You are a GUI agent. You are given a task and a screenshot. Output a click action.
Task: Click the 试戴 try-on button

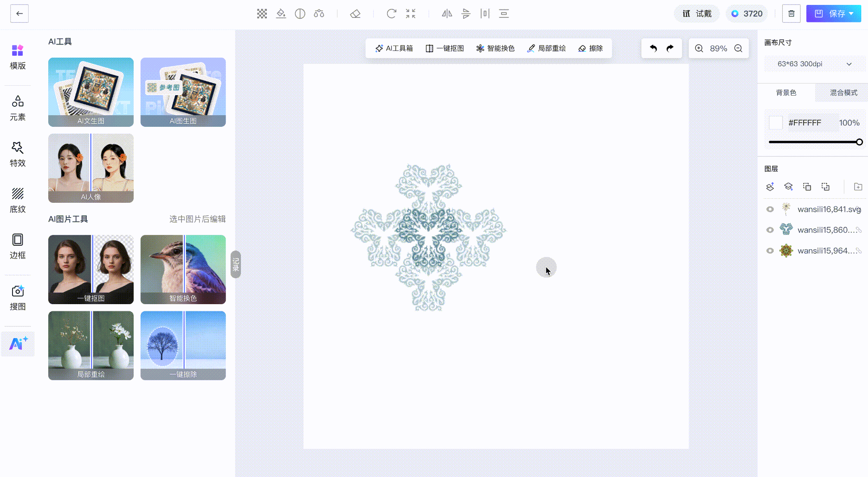click(x=697, y=14)
